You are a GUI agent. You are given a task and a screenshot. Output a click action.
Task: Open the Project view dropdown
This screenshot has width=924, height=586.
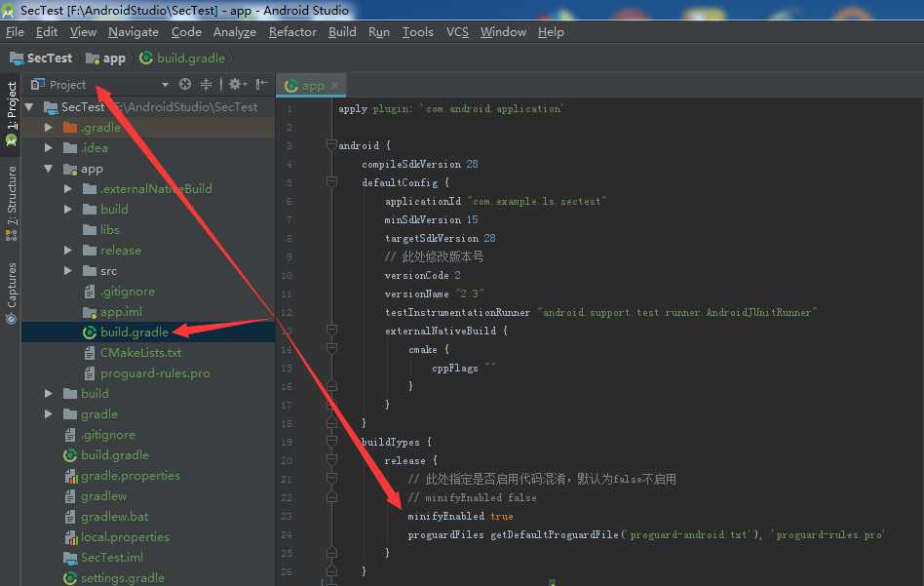click(x=165, y=85)
